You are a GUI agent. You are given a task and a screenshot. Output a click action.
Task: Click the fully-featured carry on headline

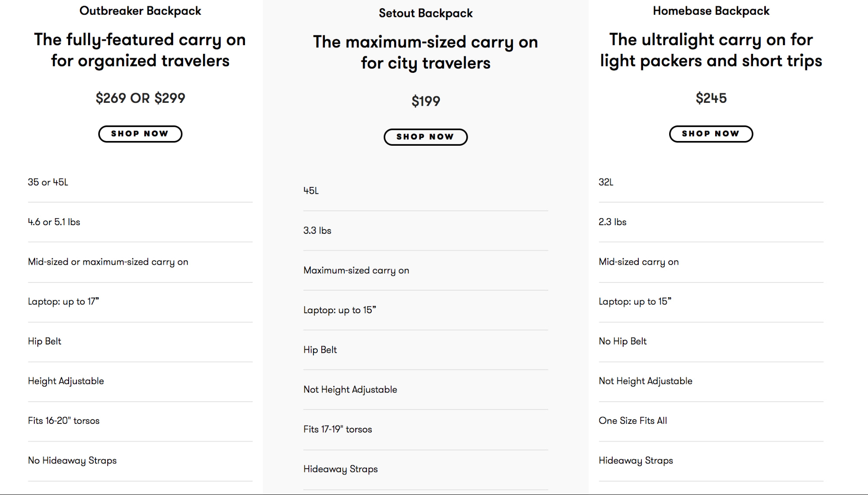tap(140, 50)
